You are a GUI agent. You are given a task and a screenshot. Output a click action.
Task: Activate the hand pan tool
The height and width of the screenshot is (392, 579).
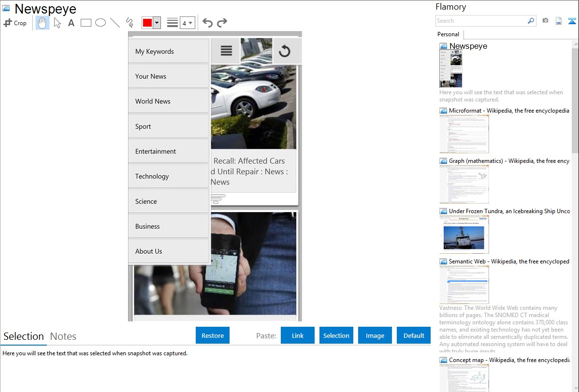(x=43, y=23)
